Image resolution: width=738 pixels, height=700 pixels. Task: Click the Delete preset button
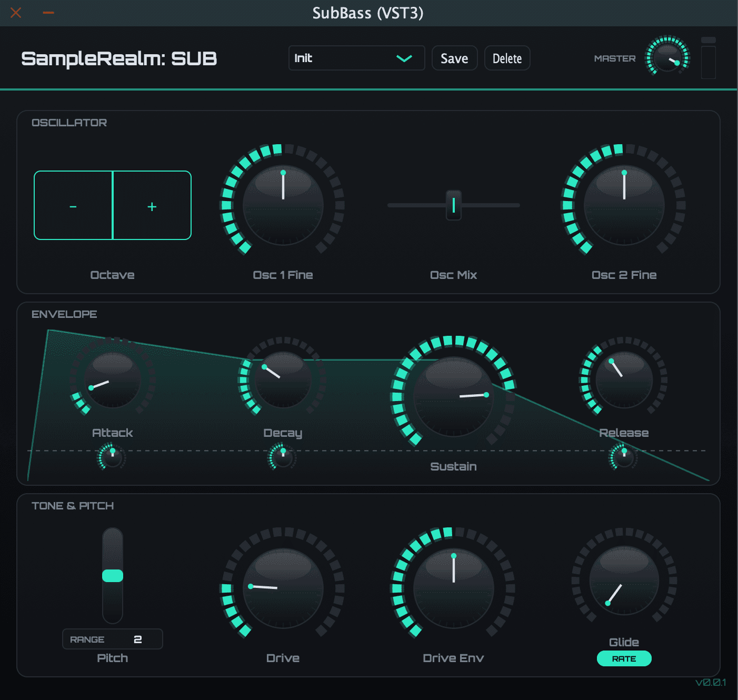507,58
